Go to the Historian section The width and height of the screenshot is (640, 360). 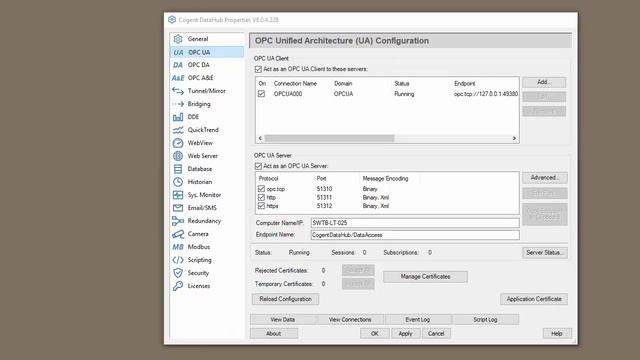tap(200, 182)
